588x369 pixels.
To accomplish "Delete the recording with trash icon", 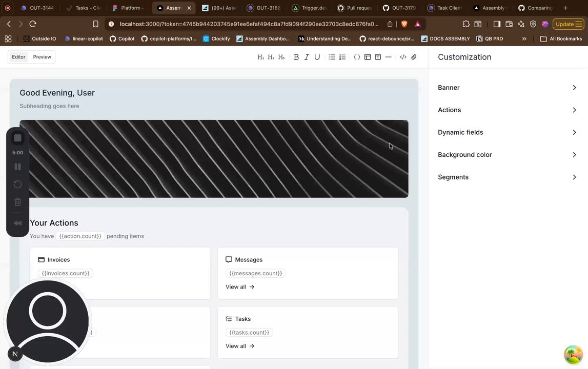I will (x=17, y=202).
